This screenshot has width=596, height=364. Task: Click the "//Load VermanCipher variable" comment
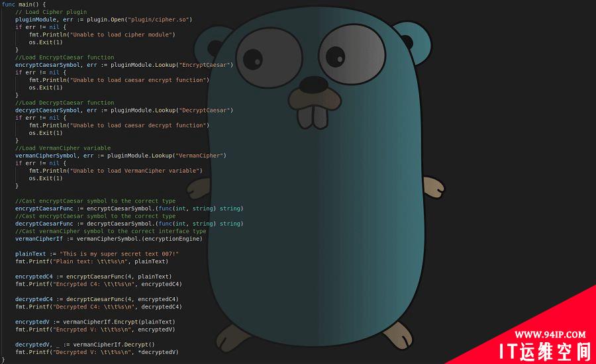(x=63, y=148)
